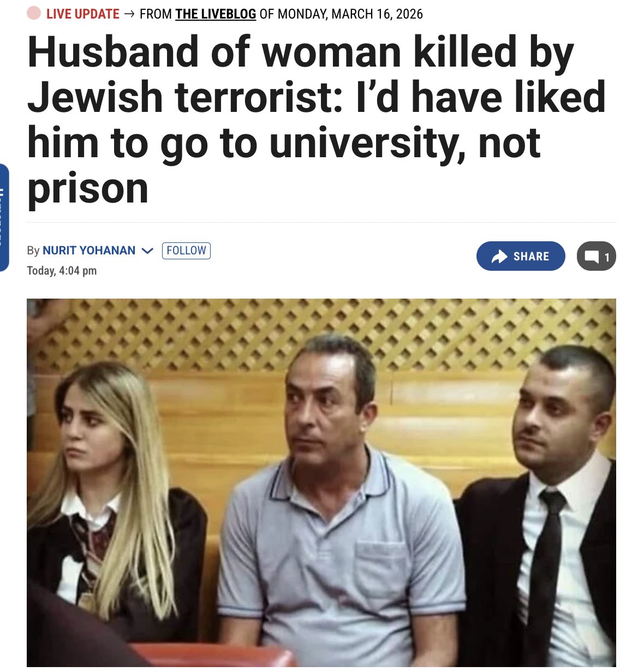Click the "By" byline prefix text
This screenshot has height=672, width=644.
coord(33,251)
